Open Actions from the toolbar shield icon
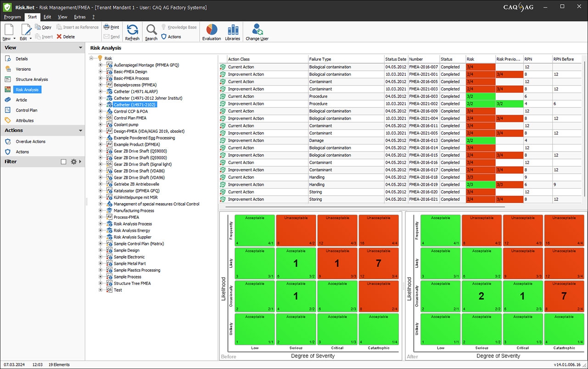 tap(171, 37)
